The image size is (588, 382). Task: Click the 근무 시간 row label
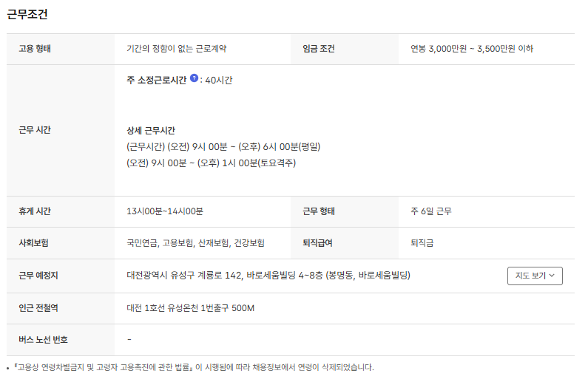(x=35, y=130)
